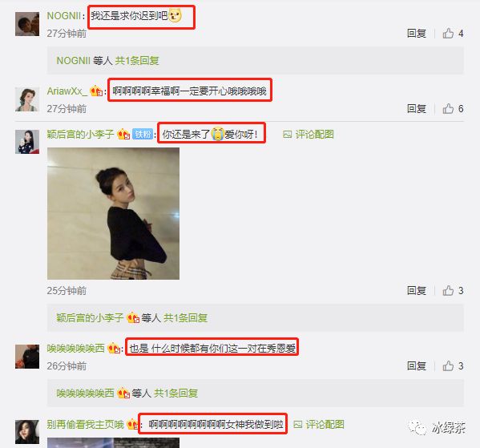The width and height of the screenshot is (480, 448).
Task: Like the comment posted 25分钟前
Action: pyautogui.click(x=448, y=290)
